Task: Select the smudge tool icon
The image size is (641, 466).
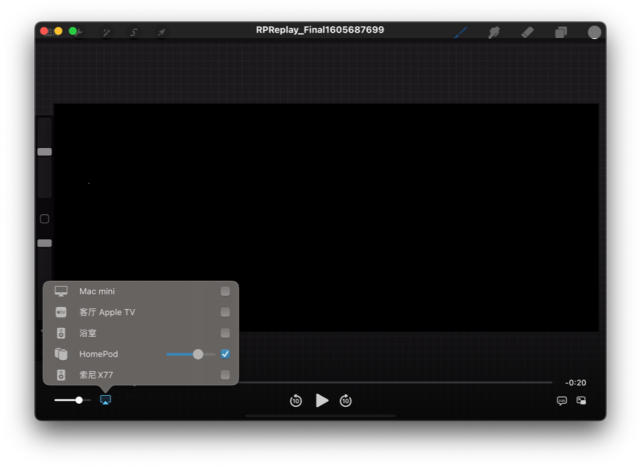Action: (494, 32)
